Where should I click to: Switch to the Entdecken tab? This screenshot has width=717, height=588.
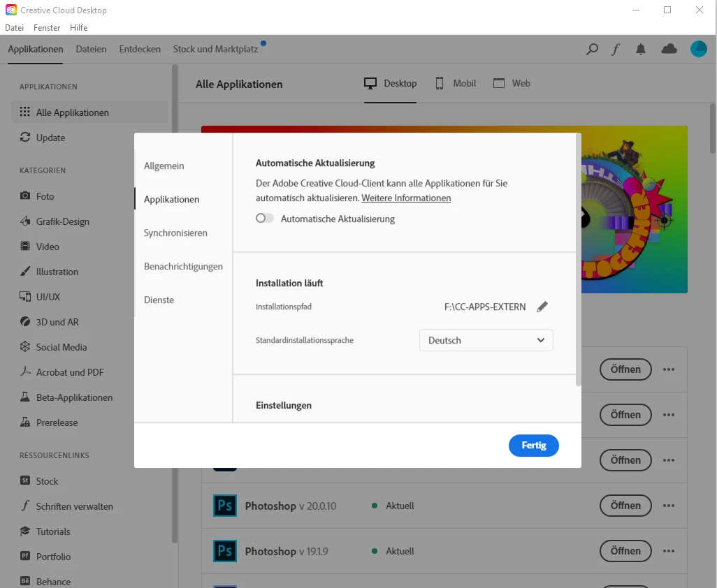pos(140,49)
